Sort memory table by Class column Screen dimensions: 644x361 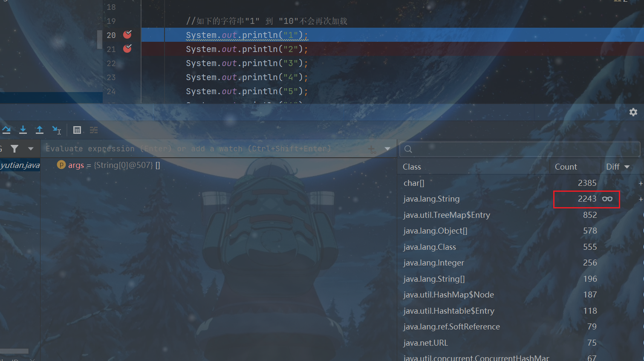[x=412, y=167]
